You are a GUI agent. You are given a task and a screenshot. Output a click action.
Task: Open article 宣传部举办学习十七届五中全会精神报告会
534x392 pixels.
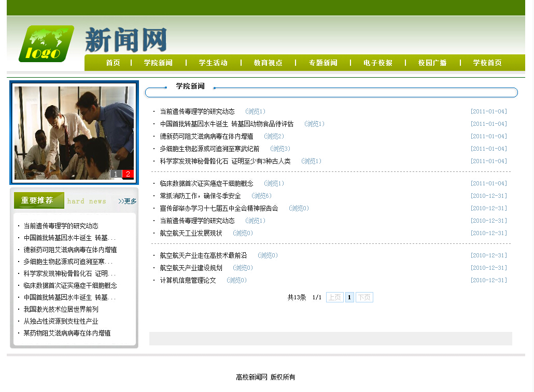[x=219, y=208]
